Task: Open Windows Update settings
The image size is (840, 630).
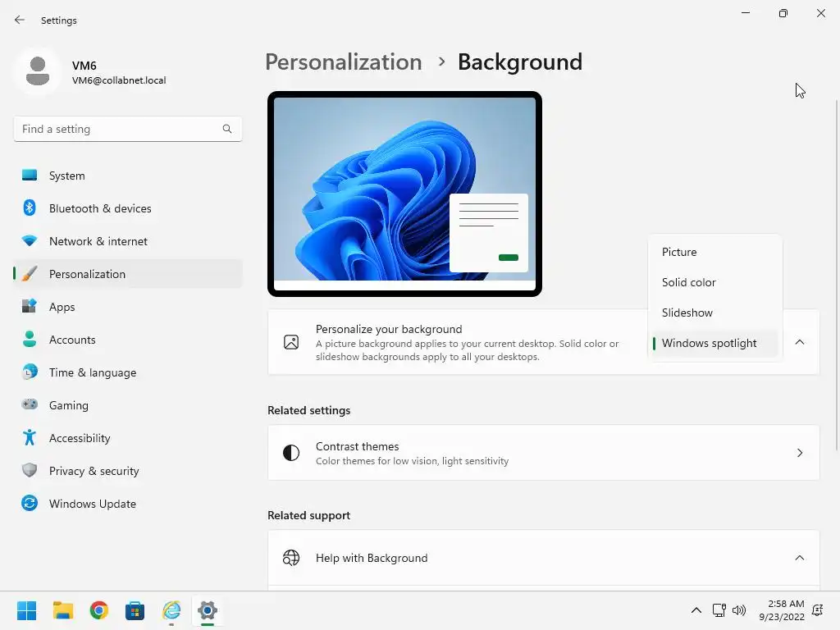Action: tap(127, 504)
